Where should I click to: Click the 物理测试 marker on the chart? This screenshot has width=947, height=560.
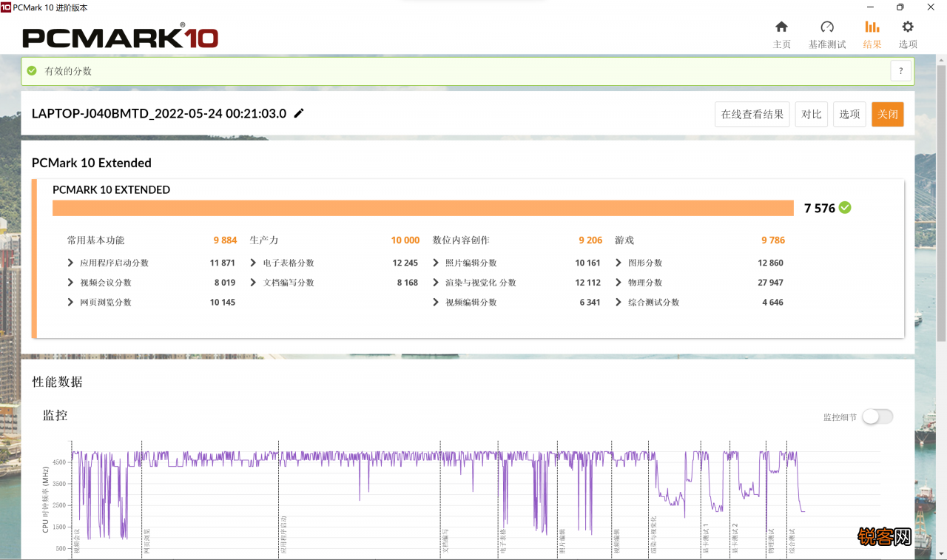(x=770, y=541)
